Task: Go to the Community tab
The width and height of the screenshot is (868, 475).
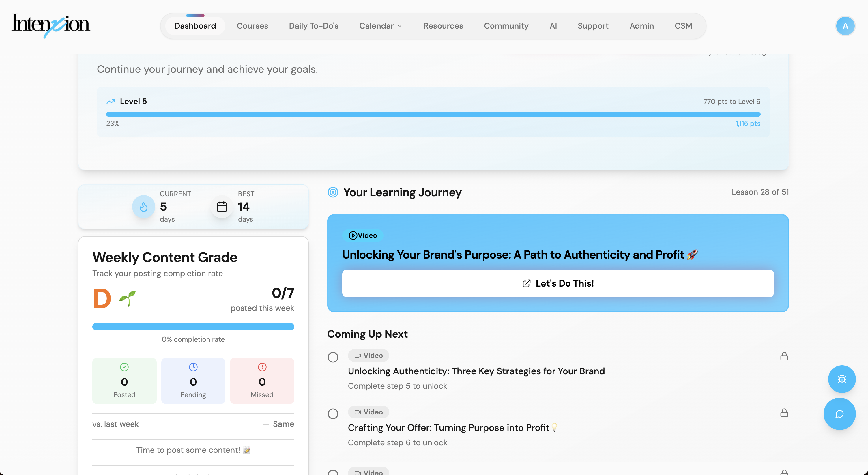Action: pyautogui.click(x=506, y=26)
